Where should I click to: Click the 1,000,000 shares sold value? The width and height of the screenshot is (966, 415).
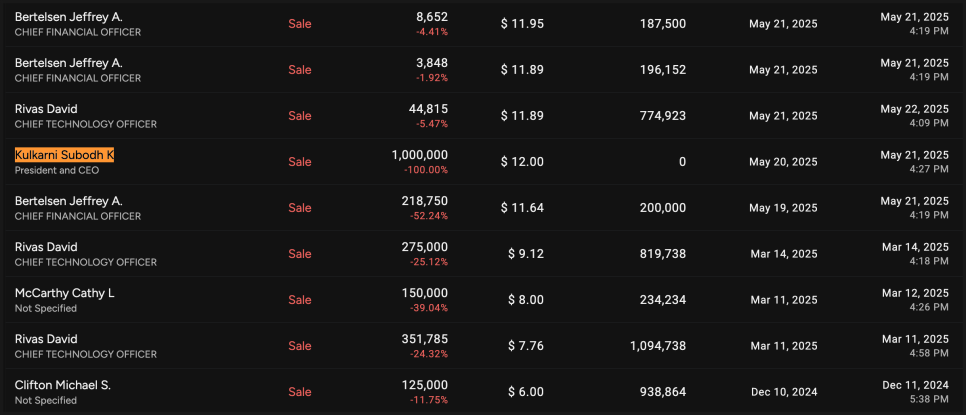click(419, 155)
